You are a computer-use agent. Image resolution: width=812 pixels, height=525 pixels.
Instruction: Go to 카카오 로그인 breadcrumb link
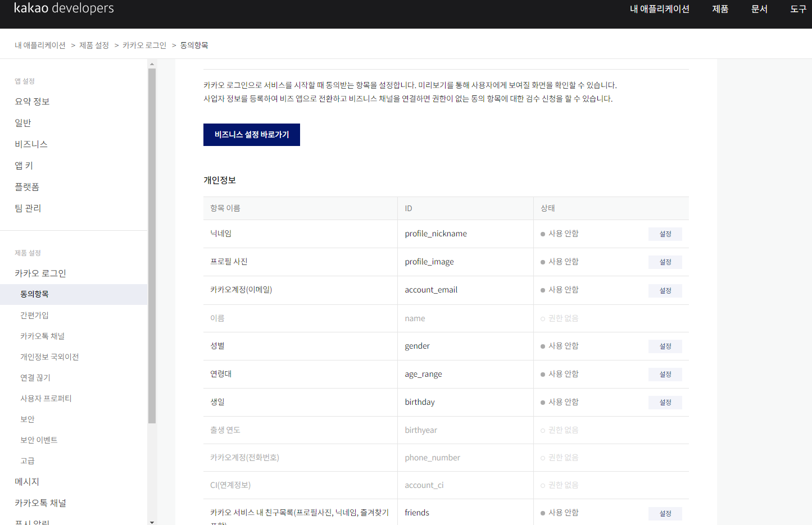(144, 45)
